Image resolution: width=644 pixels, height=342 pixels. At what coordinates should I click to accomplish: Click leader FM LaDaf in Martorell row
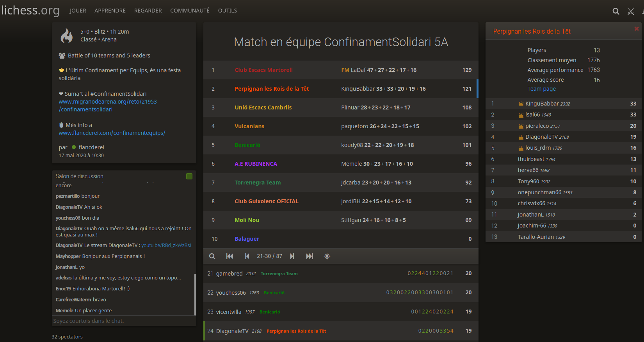click(354, 70)
